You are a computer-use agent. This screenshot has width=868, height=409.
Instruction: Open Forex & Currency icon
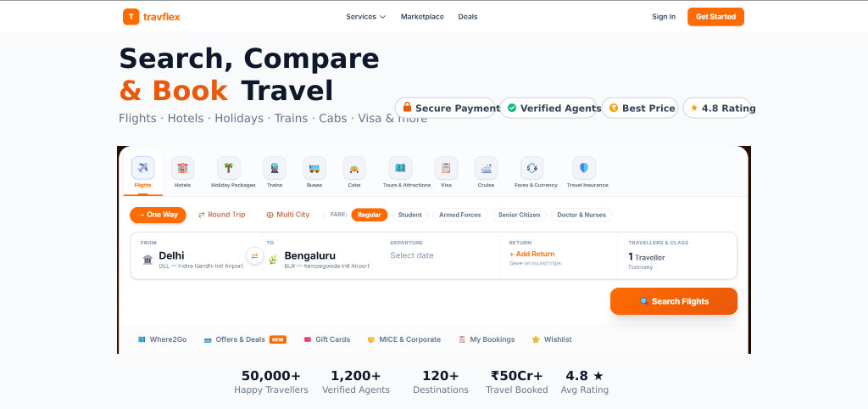coord(532,168)
